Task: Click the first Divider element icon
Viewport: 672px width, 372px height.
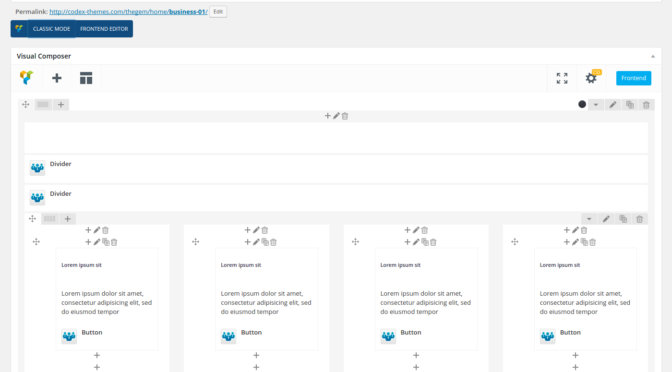Action: click(37, 168)
